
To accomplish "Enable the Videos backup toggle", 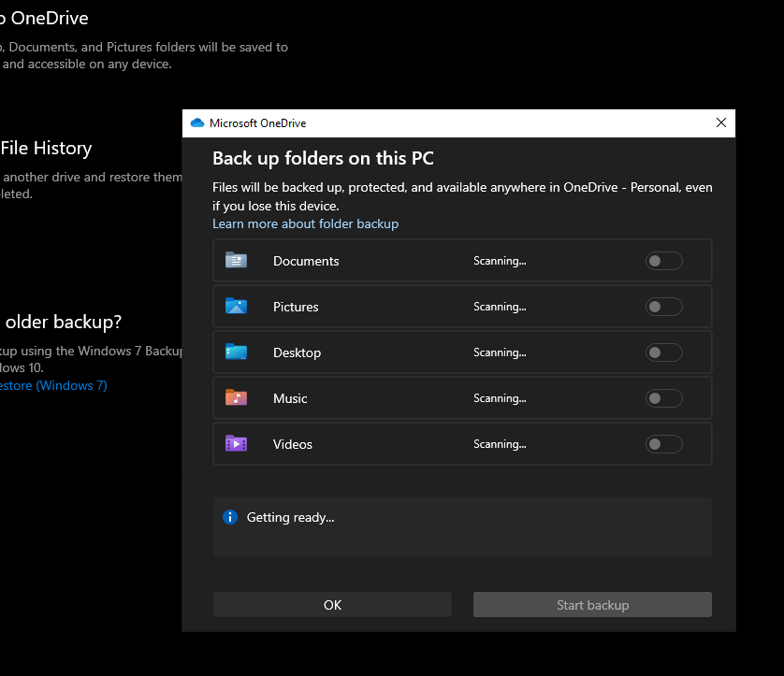I will pos(664,444).
